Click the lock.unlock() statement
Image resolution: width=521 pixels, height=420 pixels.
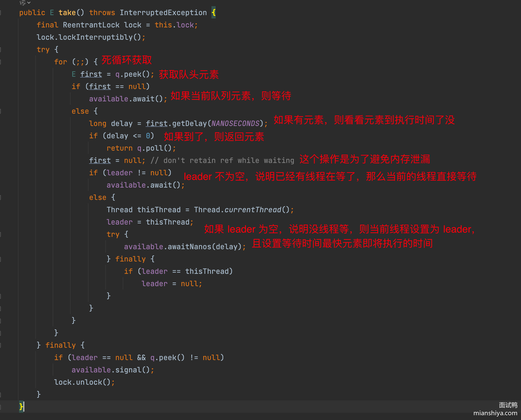click(x=84, y=382)
